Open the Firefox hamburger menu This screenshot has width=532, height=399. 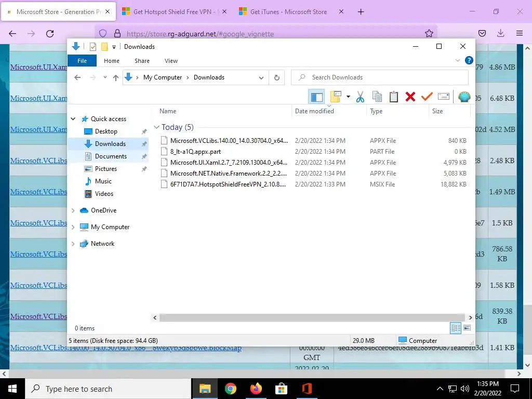click(520, 33)
